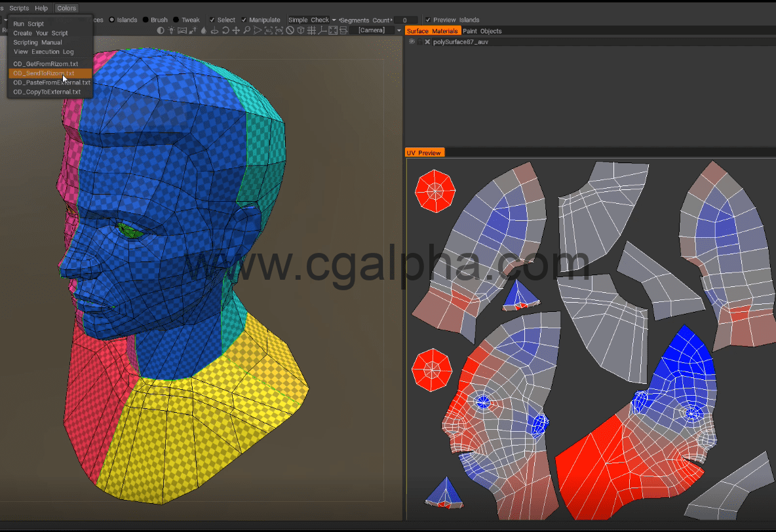The image size is (776, 532).
Task: Open the Simple Check dropdown
Action: [334, 20]
